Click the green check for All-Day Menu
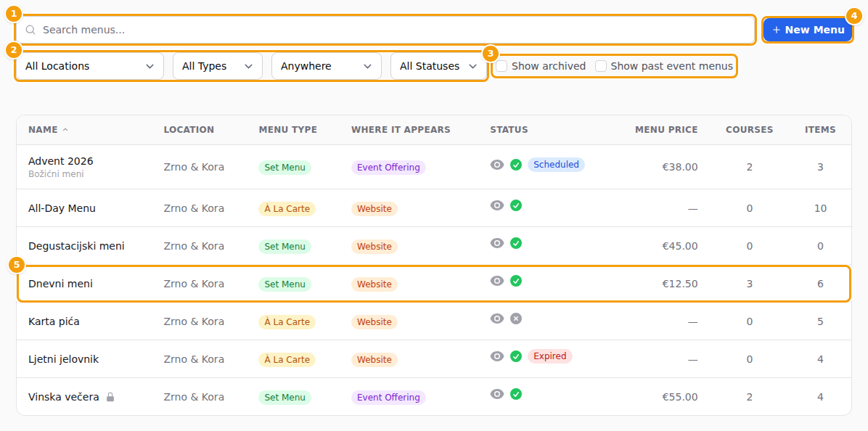Viewport: 868px width, 431px height. (516, 205)
